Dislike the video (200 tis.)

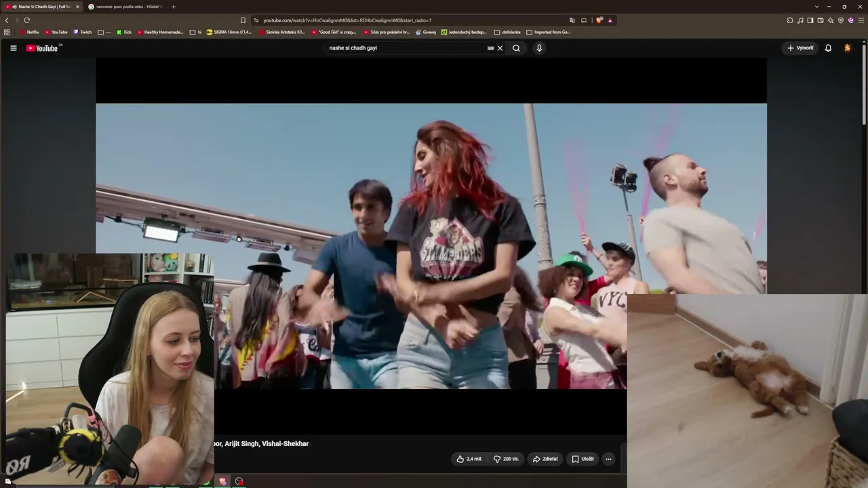coord(506,459)
